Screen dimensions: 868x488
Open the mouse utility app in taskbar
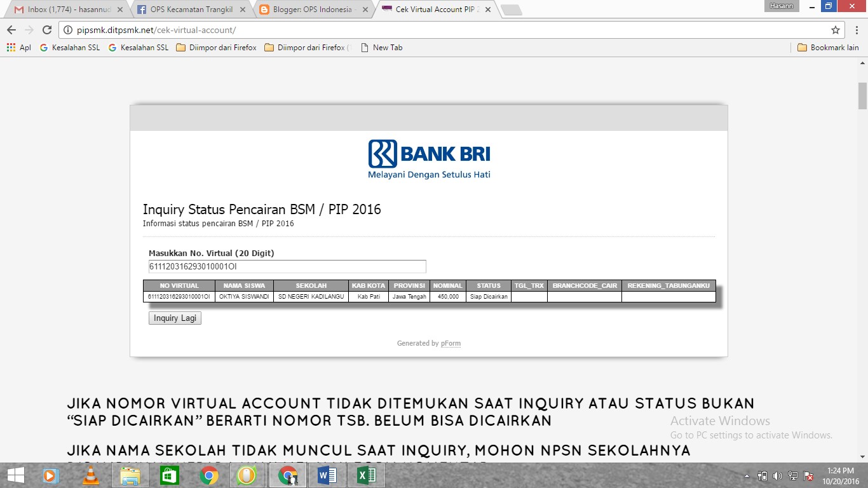pos(247,475)
